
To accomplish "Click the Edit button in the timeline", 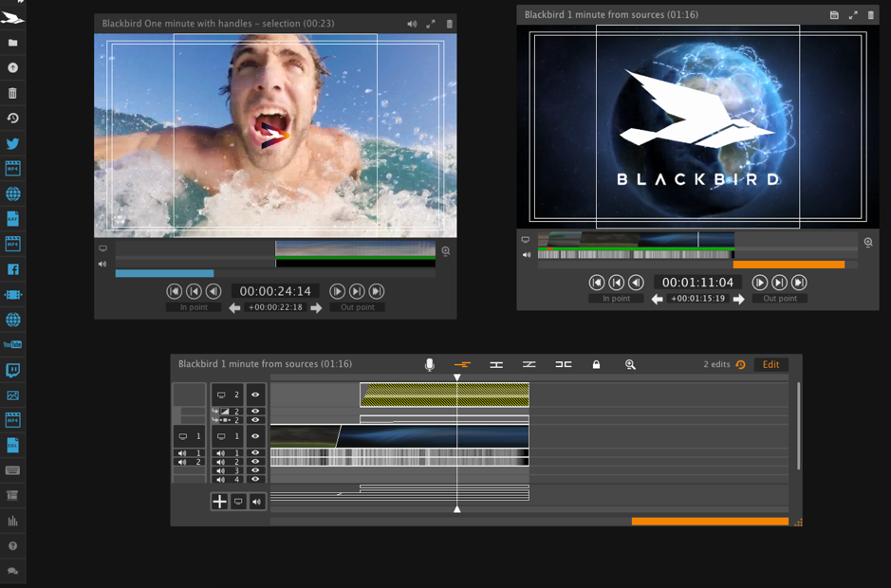I will [x=770, y=365].
